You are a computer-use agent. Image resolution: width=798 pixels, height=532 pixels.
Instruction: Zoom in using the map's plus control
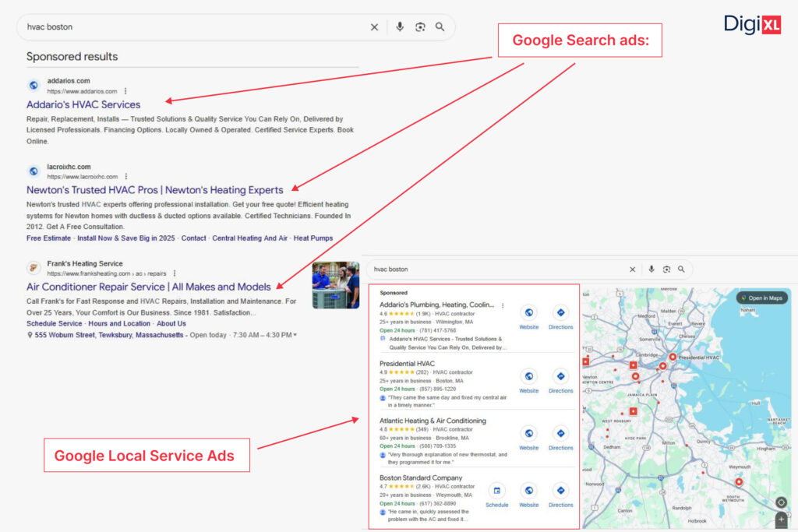click(x=780, y=519)
